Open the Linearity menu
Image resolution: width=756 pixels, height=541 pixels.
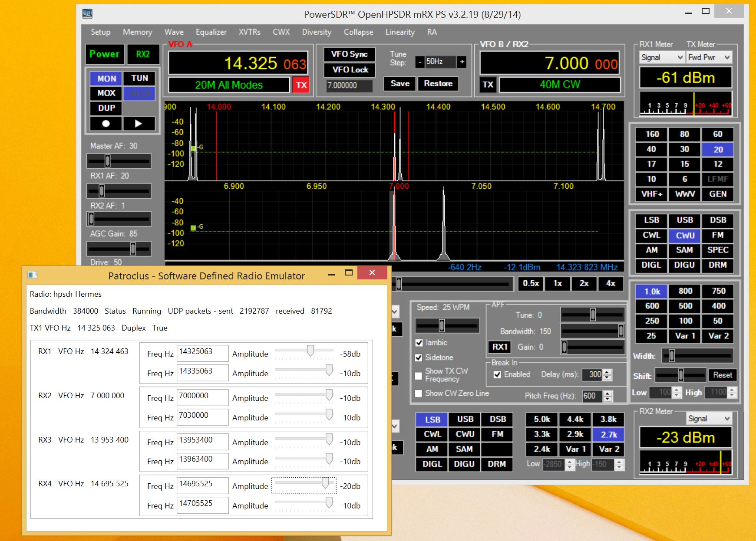tap(400, 32)
